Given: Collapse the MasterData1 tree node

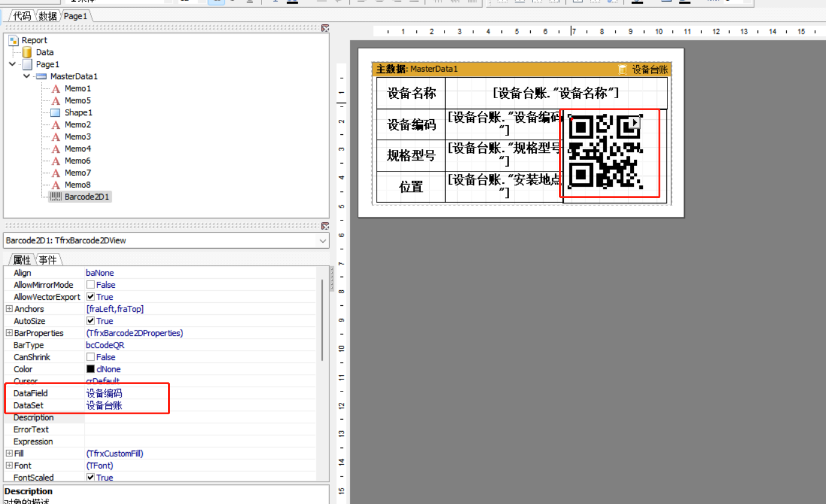Looking at the screenshot, I should (x=27, y=76).
